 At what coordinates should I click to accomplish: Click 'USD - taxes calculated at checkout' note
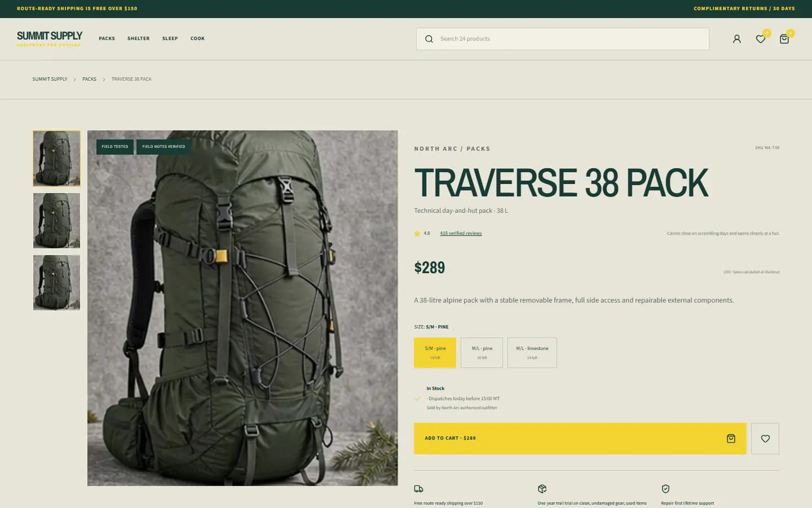(x=751, y=272)
